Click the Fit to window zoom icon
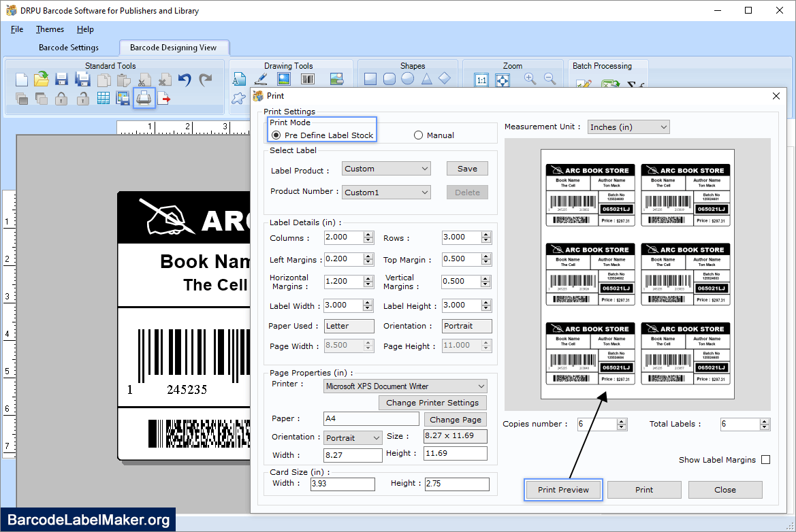The width and height of the screenshot is (796, 532). (x=503, y=80)
